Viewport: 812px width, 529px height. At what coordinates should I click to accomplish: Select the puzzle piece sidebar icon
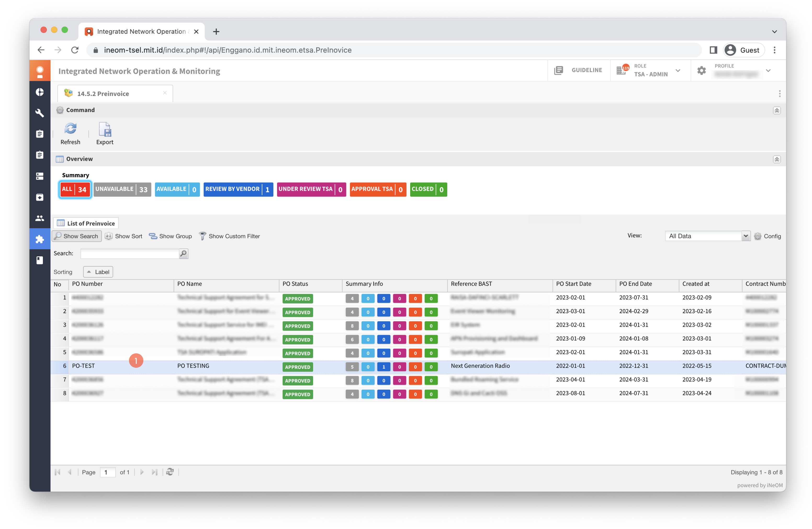40,239
